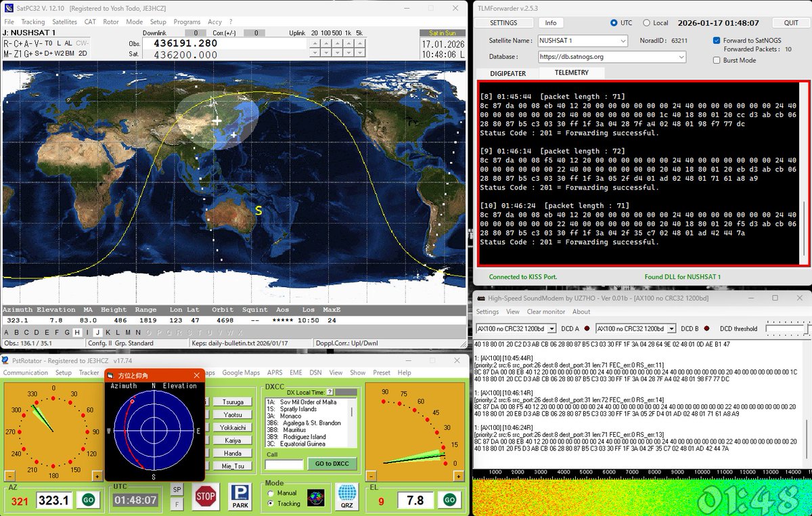Click the Call input field

[284, 465]
